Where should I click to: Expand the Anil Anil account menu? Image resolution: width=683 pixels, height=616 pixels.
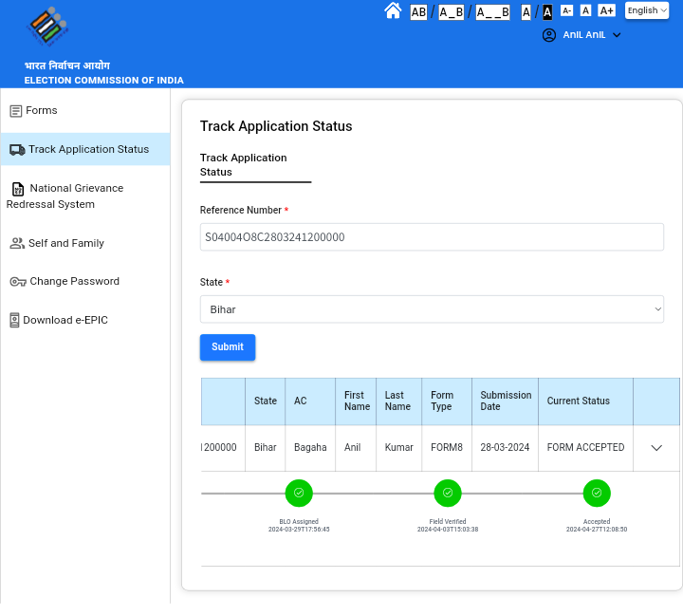point(617,35)
